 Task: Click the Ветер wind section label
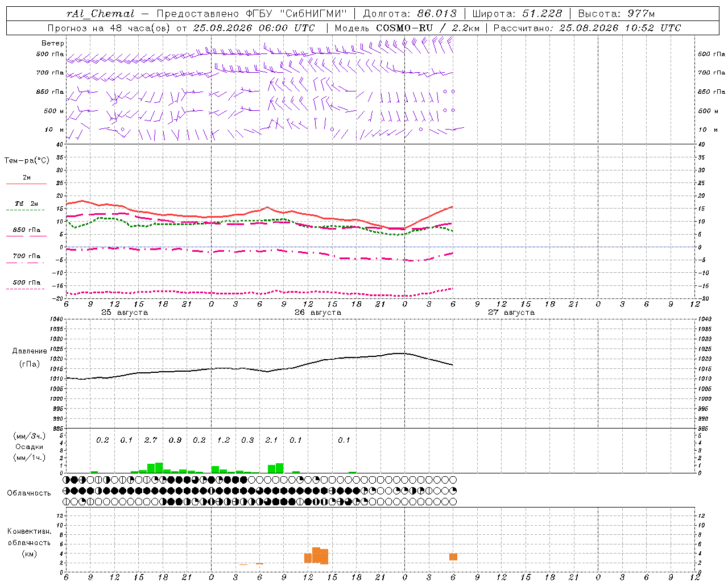[x=53, y=43]
